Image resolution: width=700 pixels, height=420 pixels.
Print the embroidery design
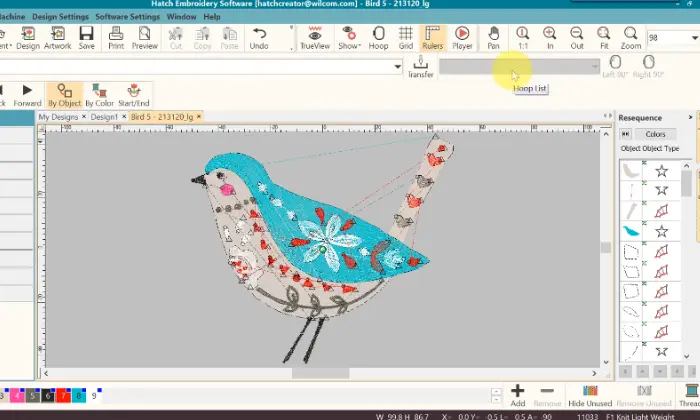click(x=116, y=37)
